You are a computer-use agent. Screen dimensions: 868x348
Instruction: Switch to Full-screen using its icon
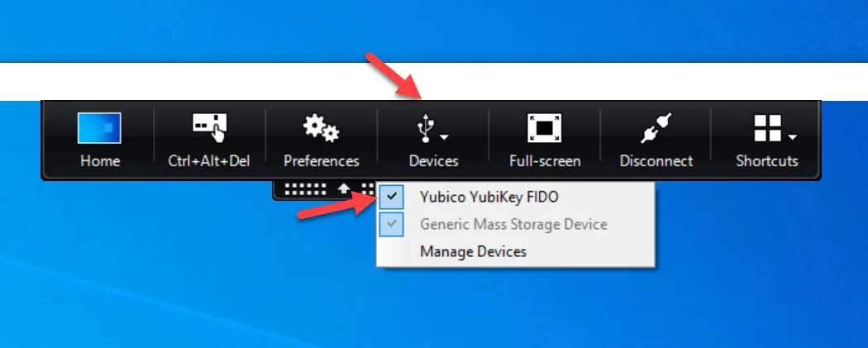[x=544, y=128]
